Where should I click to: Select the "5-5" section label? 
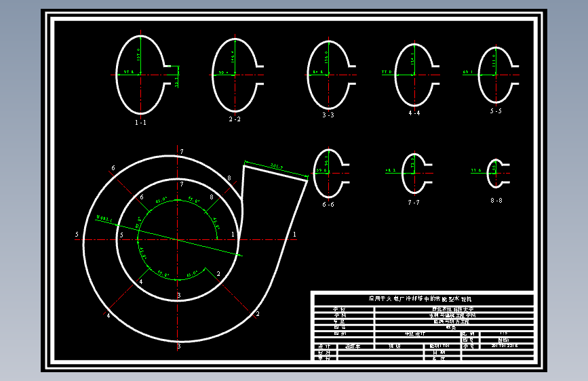click(496, 111)
